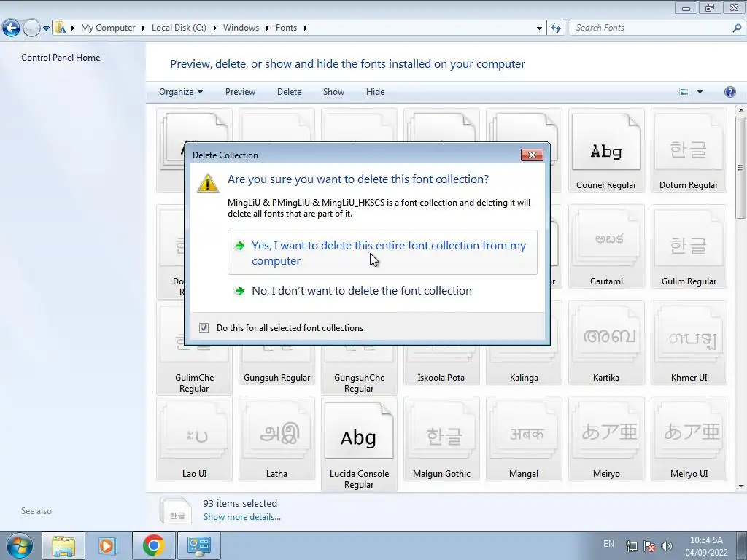The width and height of the screenshot is (747, 560).
Task: Expand arrow before My Computer
Action: click(x=73, y=28)
